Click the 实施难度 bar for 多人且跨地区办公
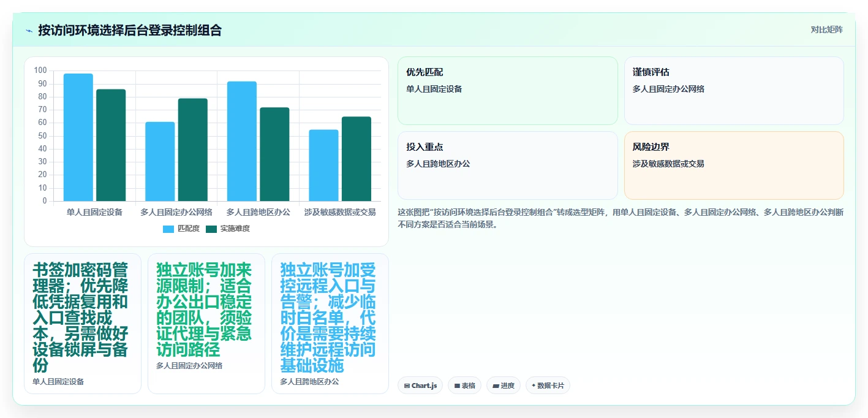868x418 pixels. tap(274, 154)
